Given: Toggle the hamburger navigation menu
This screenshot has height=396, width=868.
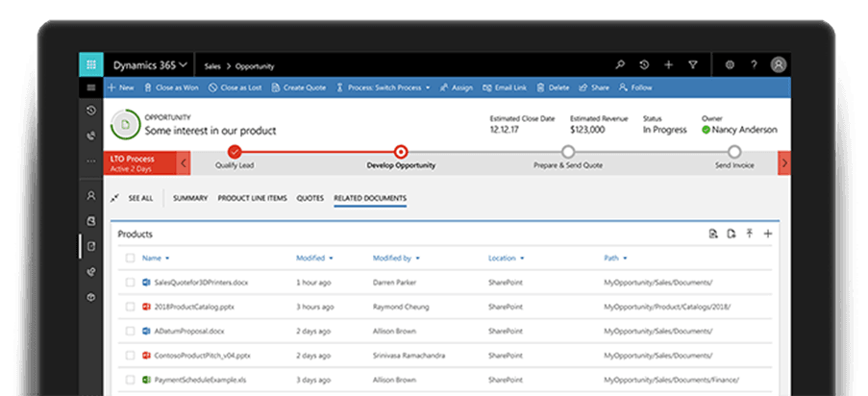Looking at the screenshot, I should 91,87.
